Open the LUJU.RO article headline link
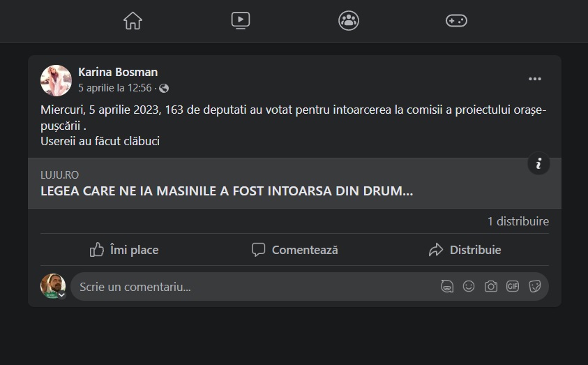Viewport: 588px width, 365px height. [x=227, y=191]
